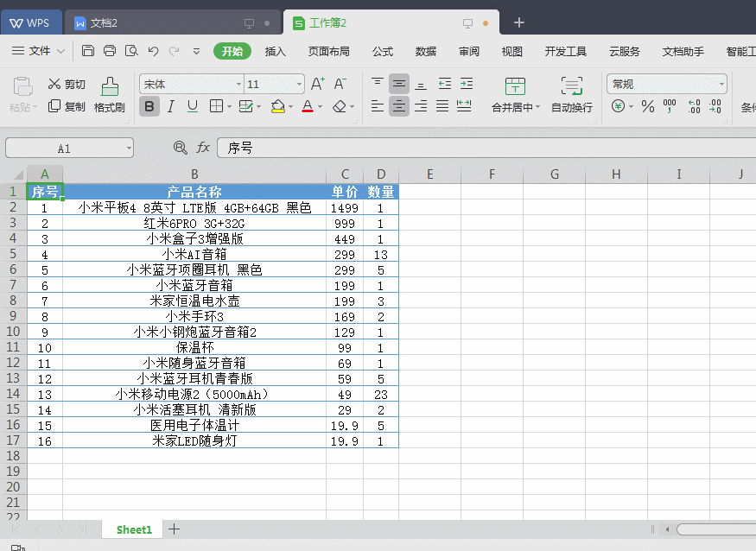Select the Format Painter (格式刷)
This screenshot has height=551, width=756.
pyautogui.click(x=110, y=95)
